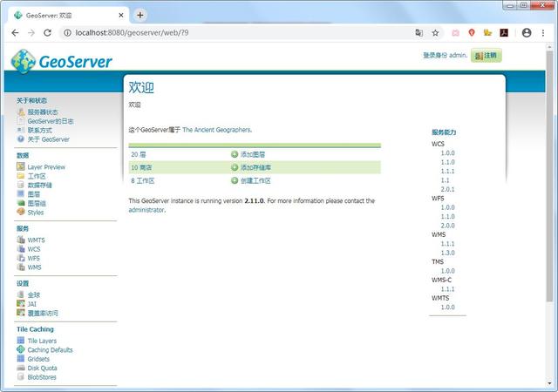
Task: Click green plus icon for add store
Action: click(235, 167)
